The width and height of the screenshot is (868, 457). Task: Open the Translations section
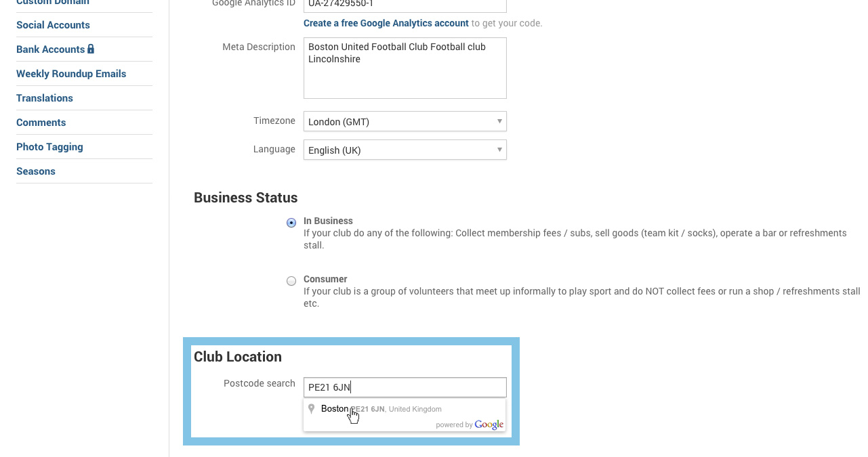pyautogui.click(x=45, y=98)
